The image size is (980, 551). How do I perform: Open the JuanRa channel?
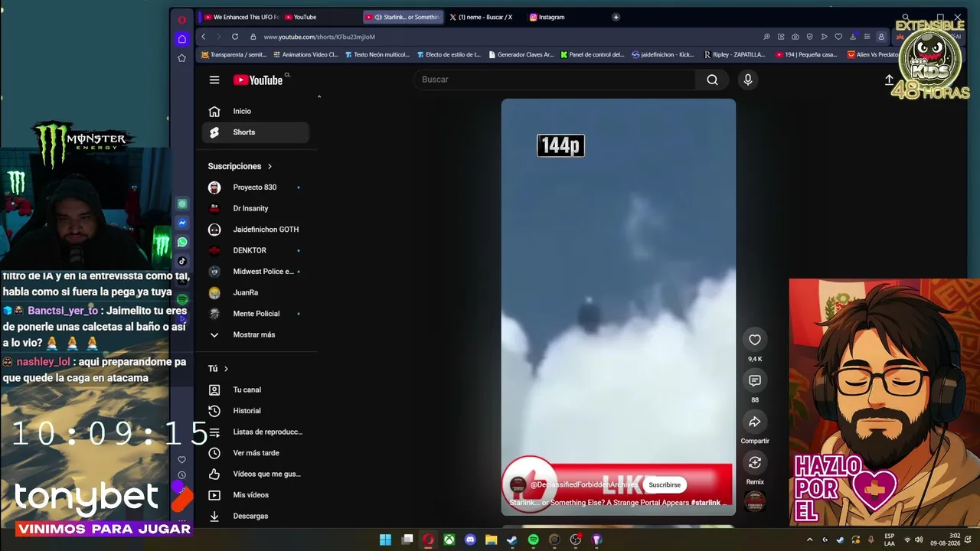pyautogui.click(x=256, y=292)
